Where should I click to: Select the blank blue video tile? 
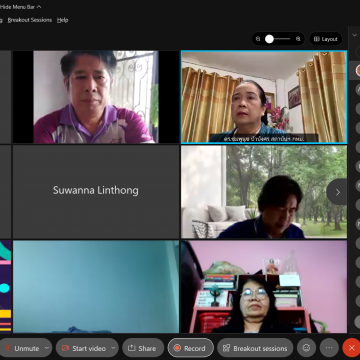click(x=96, y=287)
